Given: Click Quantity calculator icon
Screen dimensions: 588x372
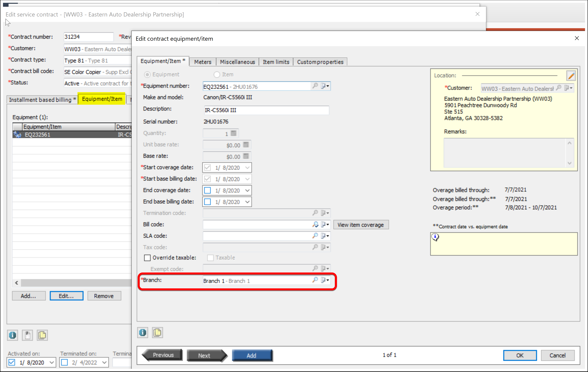Looking at the screenshot, I should pyautogui.click(x=233, y=133).
